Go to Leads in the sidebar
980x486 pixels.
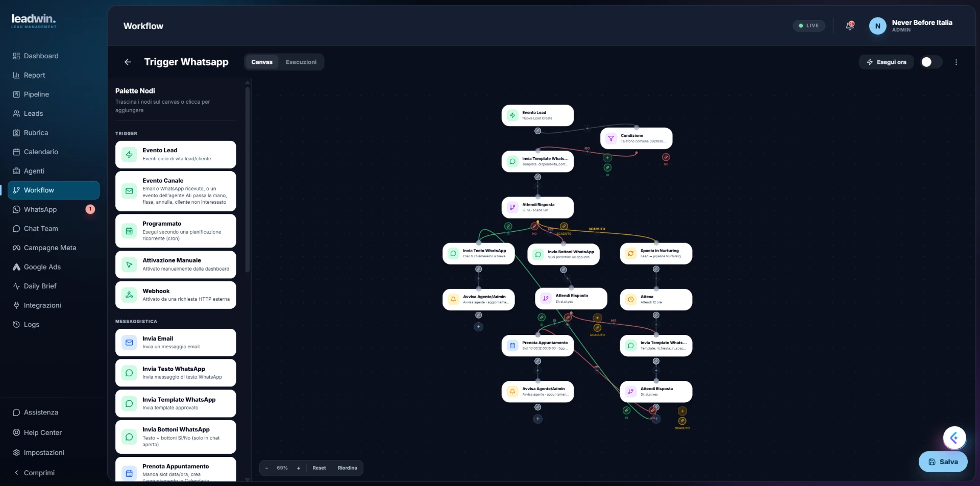coord(53,113)
